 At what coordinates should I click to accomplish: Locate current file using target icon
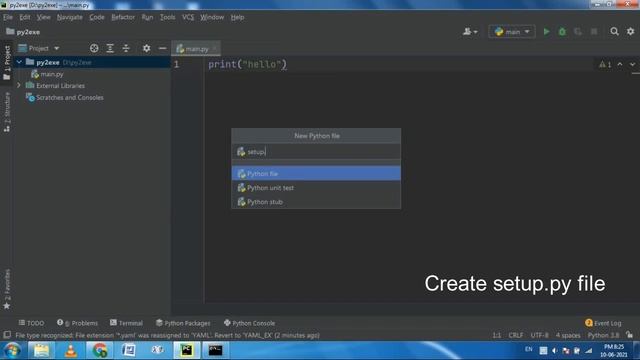(94, 48)
